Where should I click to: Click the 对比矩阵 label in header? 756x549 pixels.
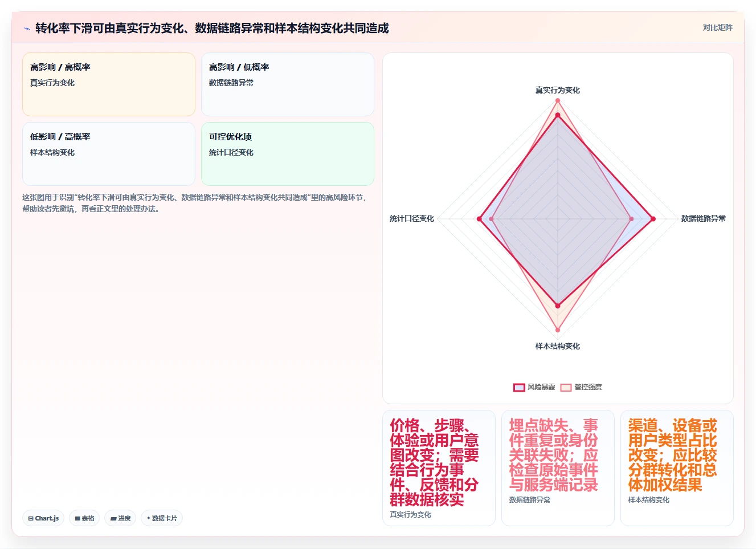pyautogui.click(x=717, y=27)
